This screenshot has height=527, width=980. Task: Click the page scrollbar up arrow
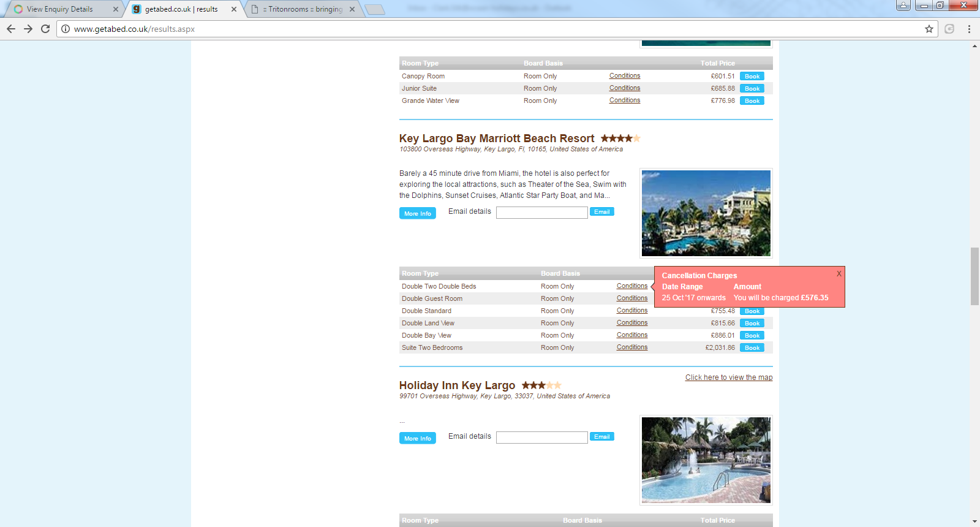974,47
